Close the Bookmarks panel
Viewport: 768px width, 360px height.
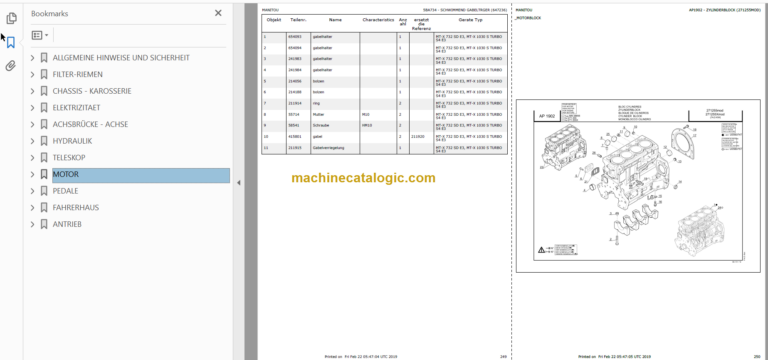pos(218,13)
